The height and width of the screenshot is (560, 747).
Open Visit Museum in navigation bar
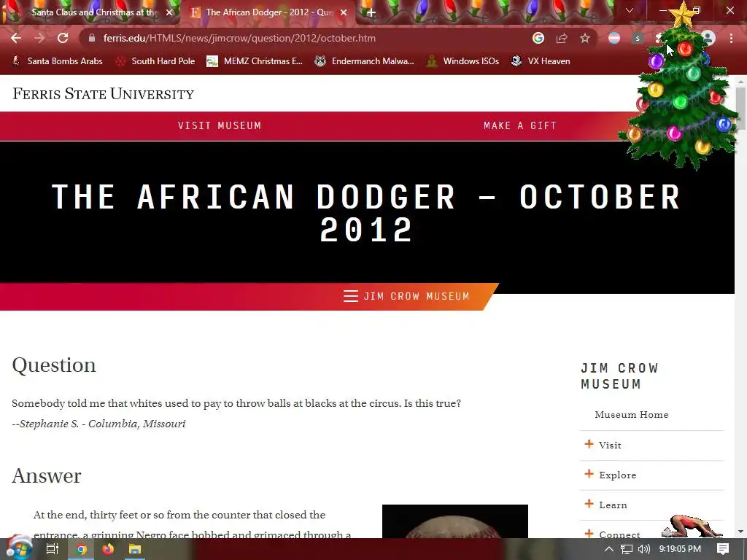(220, 125)
